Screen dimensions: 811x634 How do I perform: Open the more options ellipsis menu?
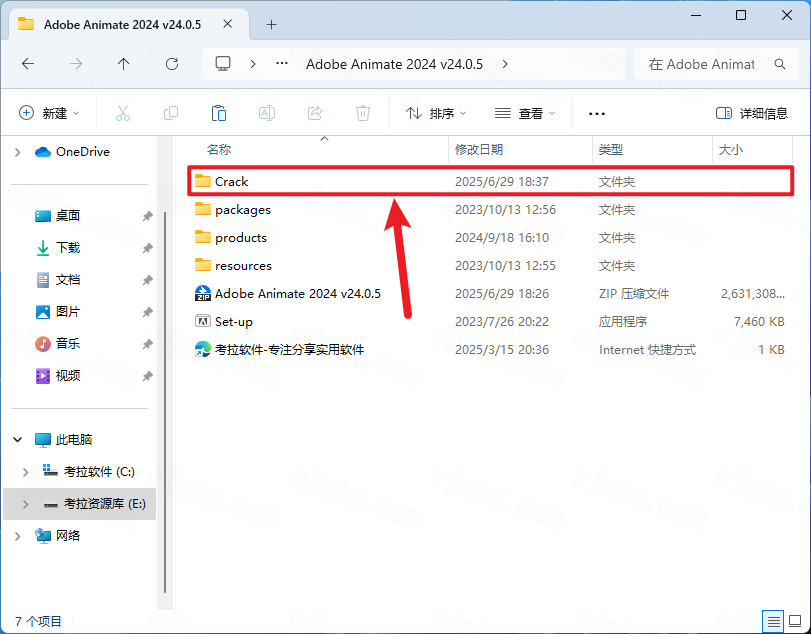(x=597, y=114)
